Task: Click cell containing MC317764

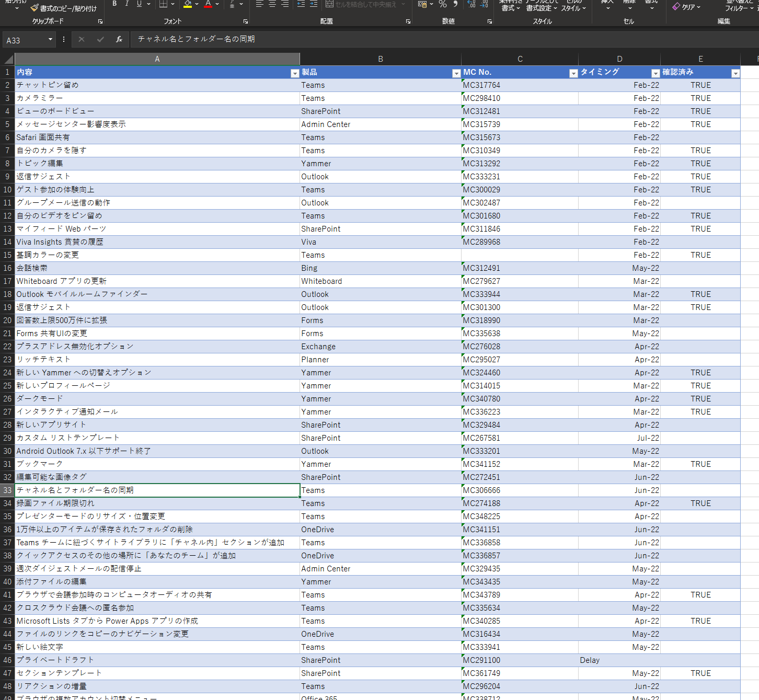Action: point(520,85)
